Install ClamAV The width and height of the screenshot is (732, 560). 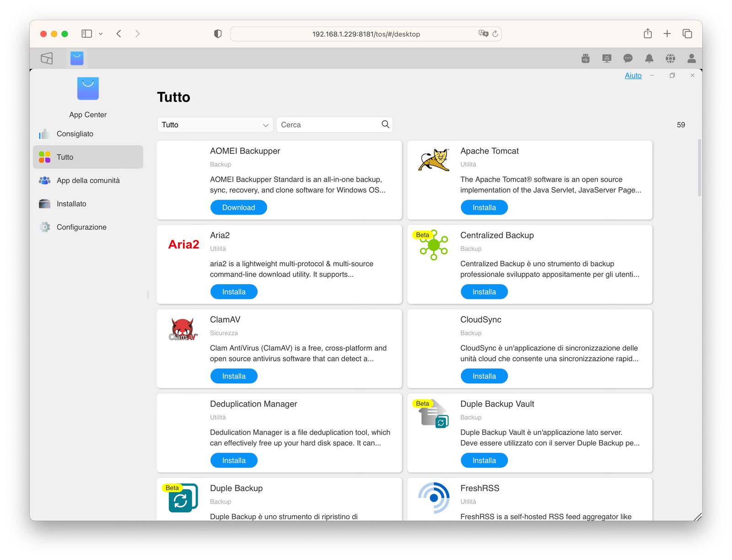point(234,376)
